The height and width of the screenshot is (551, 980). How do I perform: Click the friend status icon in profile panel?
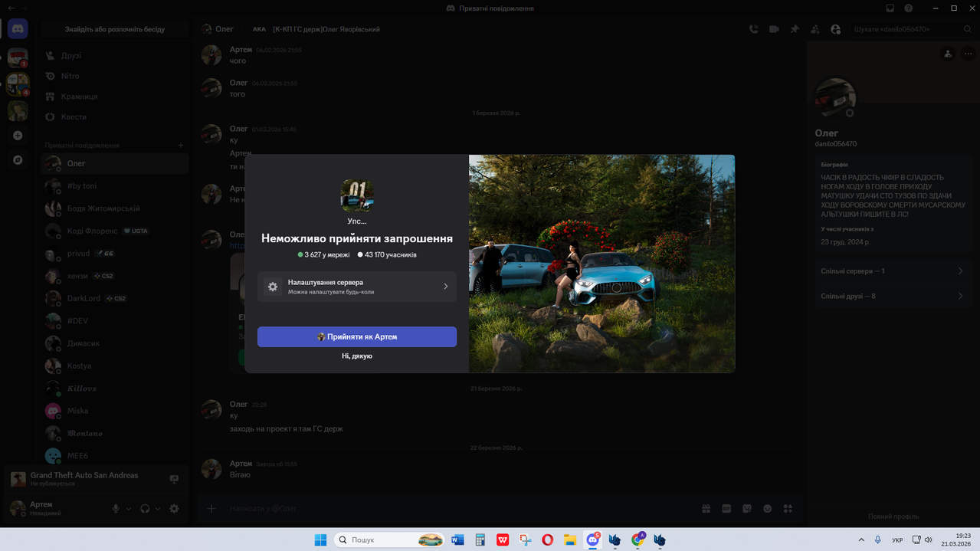[x=948, y=54]
